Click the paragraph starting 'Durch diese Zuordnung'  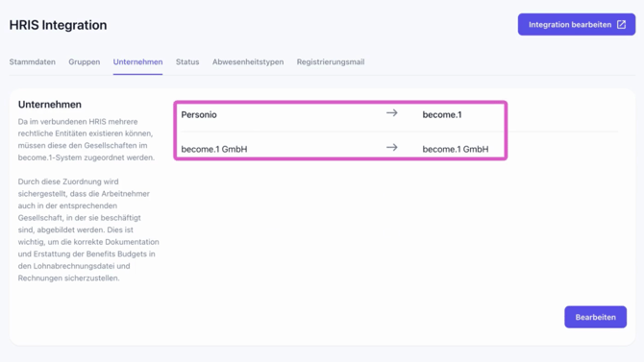coord(88,229)
